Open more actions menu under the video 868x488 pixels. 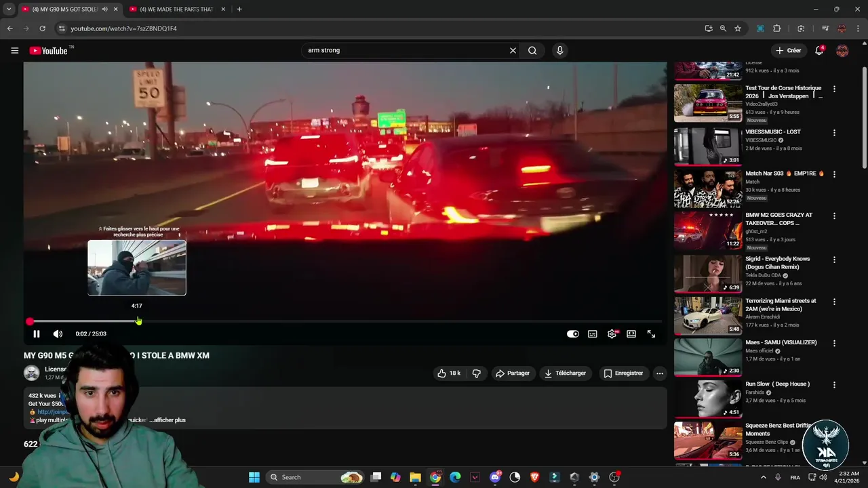660,373
